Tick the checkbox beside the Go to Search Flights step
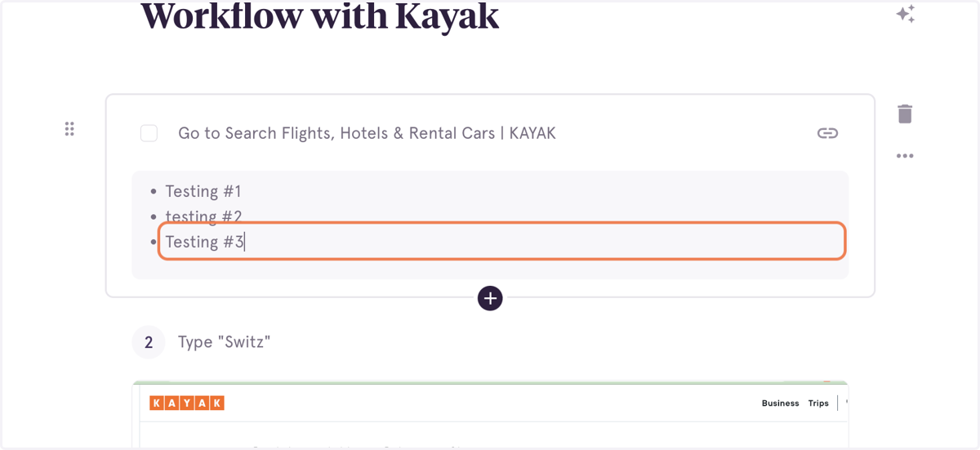Image resolution: width=980 pixels, height=450 pixels. pos(149,133)
